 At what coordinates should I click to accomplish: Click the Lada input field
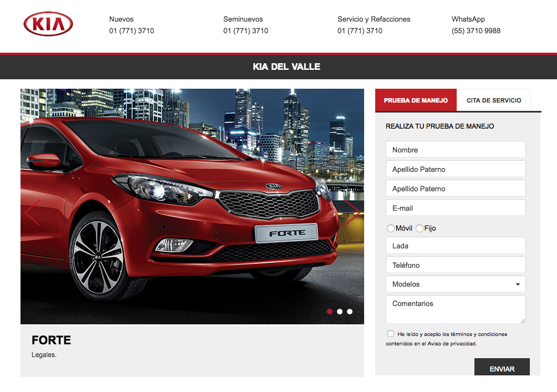pyautogui.click(x=456, y=246)
